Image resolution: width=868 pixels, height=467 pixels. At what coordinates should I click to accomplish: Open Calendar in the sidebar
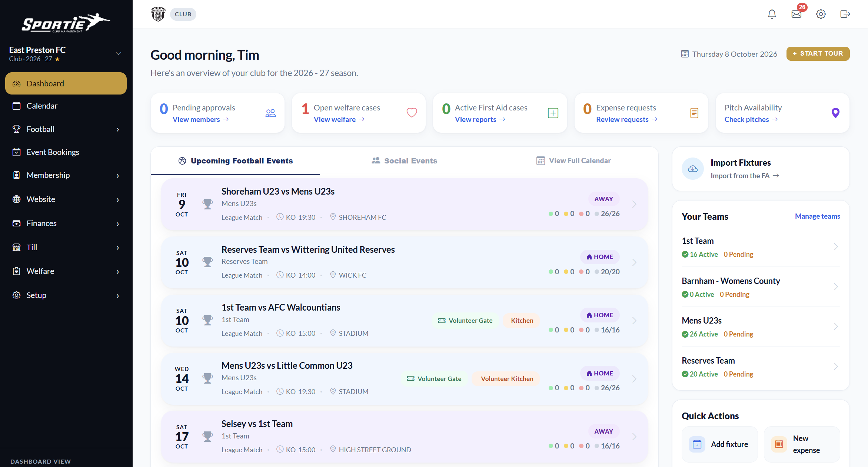tap(66, 106)
